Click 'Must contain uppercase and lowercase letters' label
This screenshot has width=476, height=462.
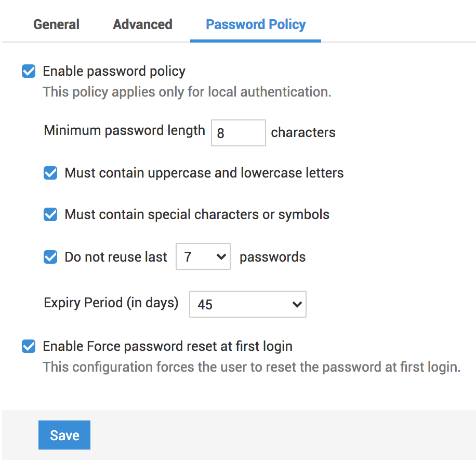(x=204, y=173)
